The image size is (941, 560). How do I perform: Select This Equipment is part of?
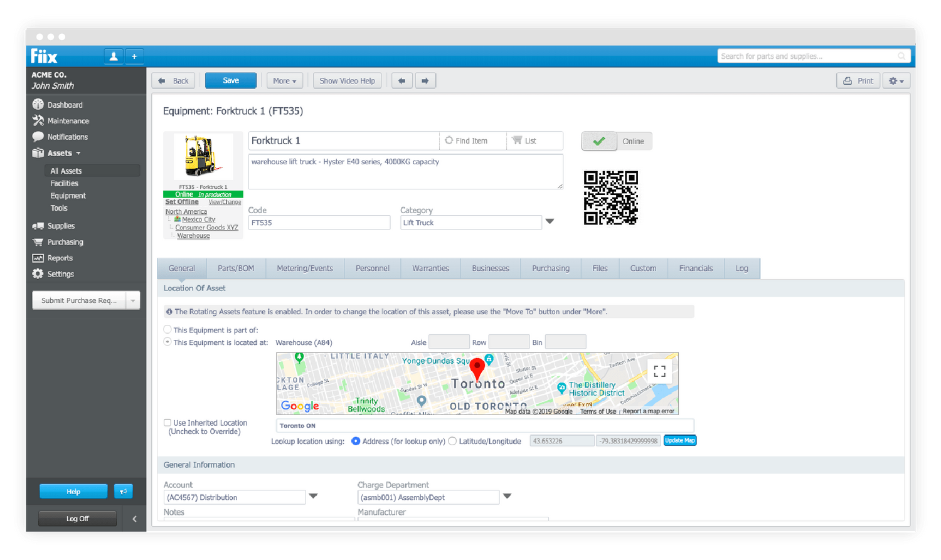(167, 329)
